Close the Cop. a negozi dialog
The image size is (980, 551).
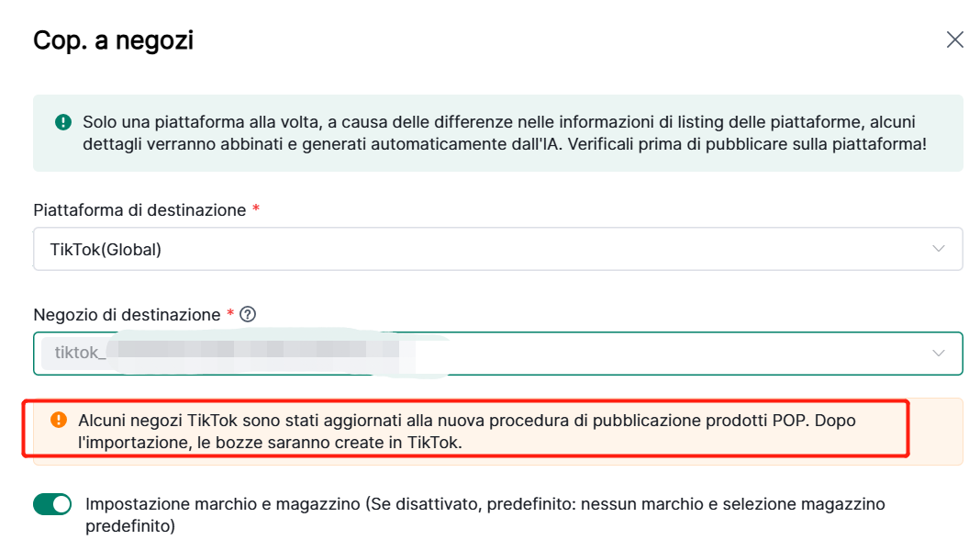[x=955, y=39]
